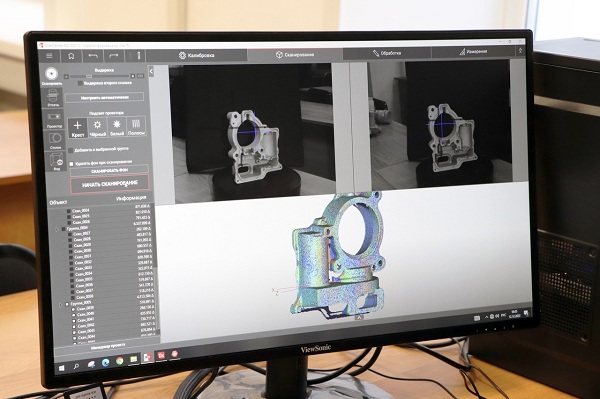Collapse the settings panel with left chevron
Image resolution: width=600 pixels, height=399 pixels.
click(151, 71)
